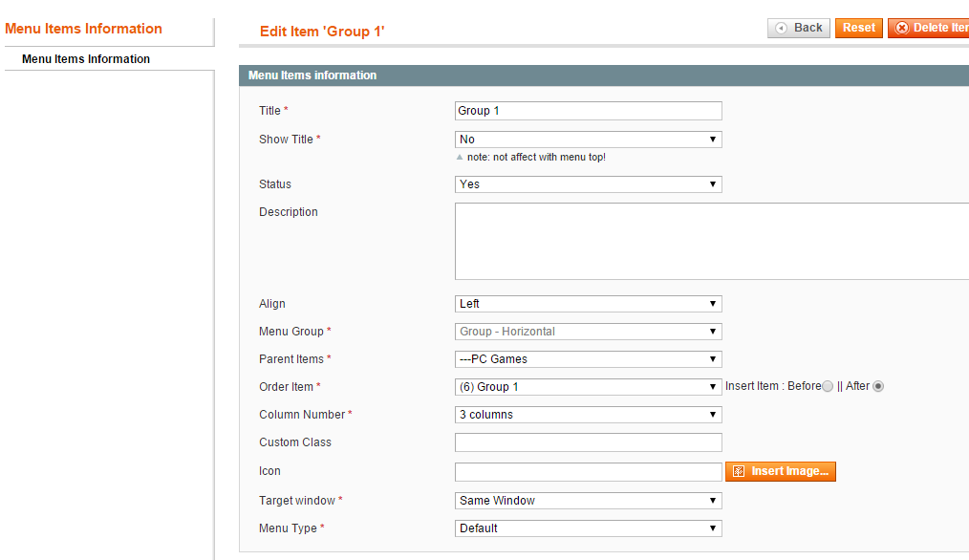Click the Delete Item red cross icon
Screen dimensions: 969x560
[902, 29]
